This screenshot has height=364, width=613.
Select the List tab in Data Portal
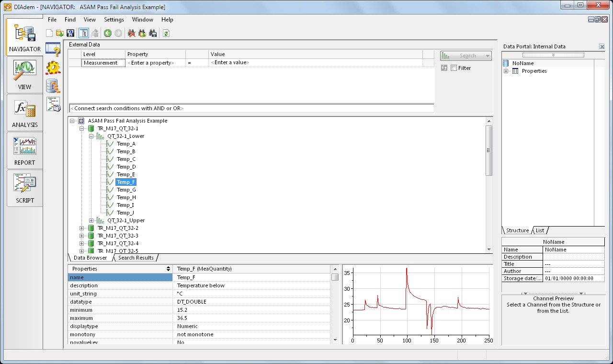tap(540, 230)
